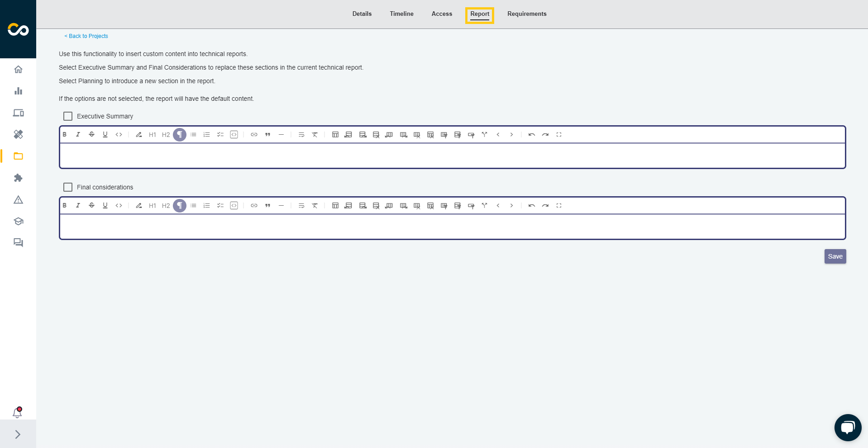Image resolution: width=868 pixels, height=448 pixels.
Task: Insert link in Executive Summary editor
Action: [x=254, y=135]
